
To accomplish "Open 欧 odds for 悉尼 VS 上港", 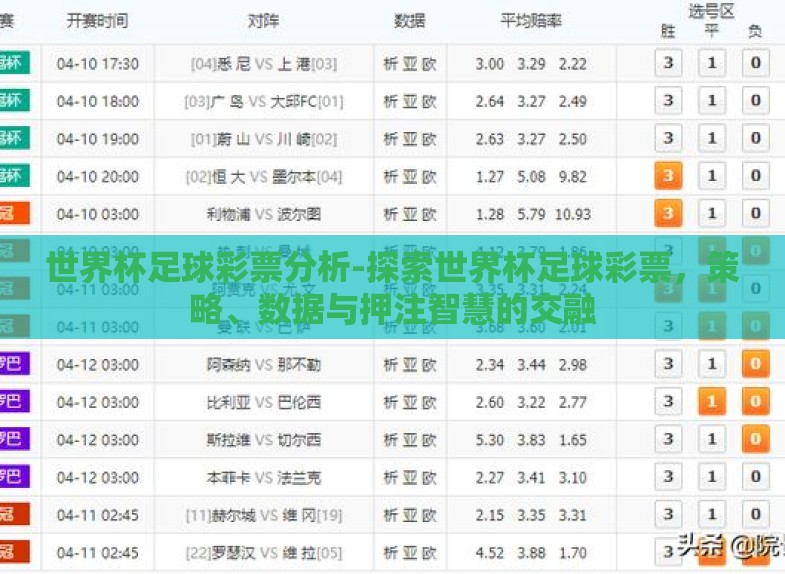I will point(429,64).
